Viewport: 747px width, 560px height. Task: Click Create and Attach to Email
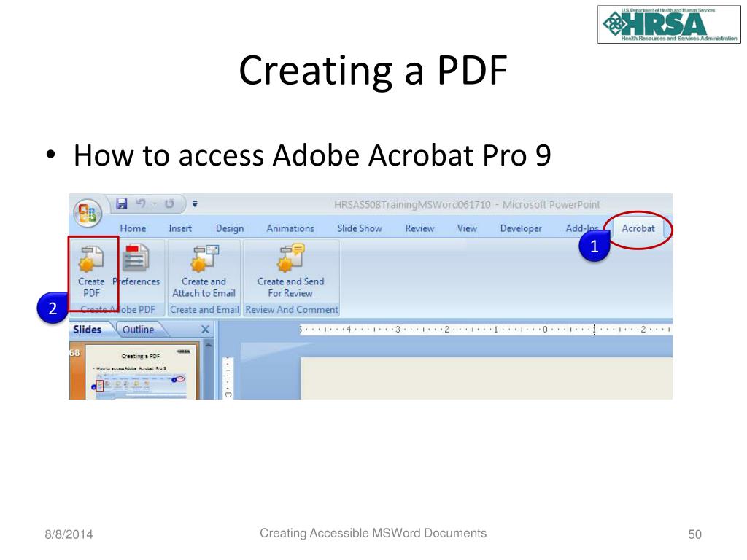pos(204,271)
